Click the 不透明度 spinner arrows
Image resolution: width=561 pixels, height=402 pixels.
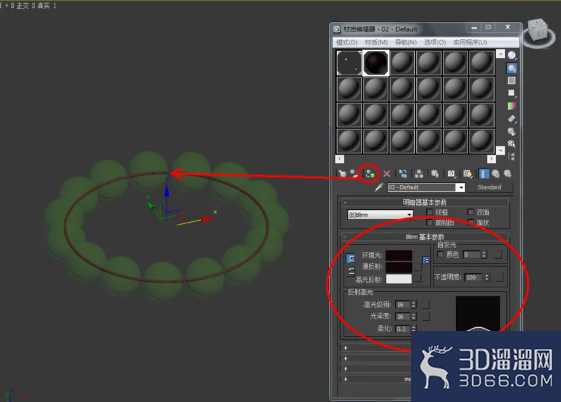487,277
